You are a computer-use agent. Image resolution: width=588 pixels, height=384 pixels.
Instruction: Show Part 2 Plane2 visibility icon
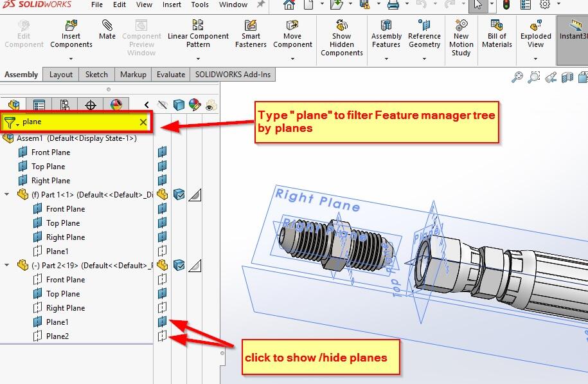point(162,336)
